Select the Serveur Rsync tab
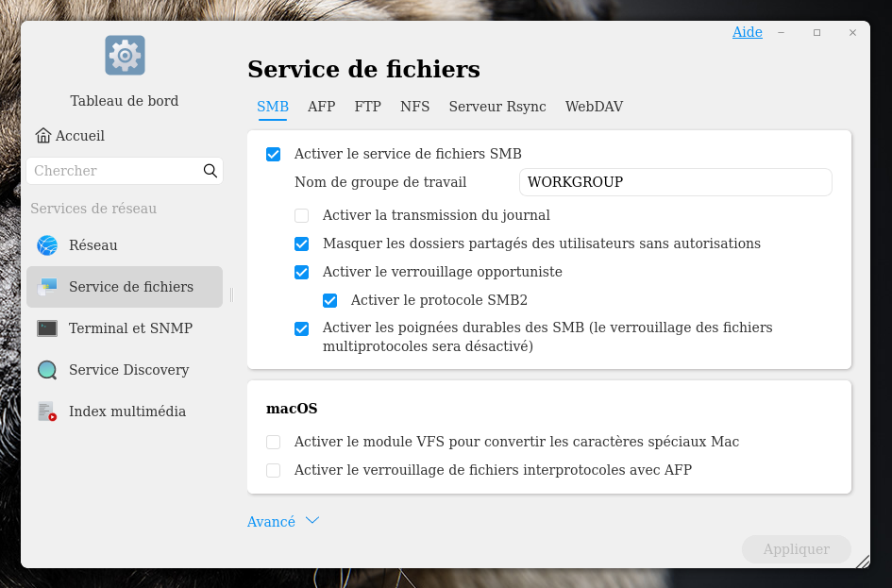892x588 pixels. pyautogui.click(x=497, y=107)
